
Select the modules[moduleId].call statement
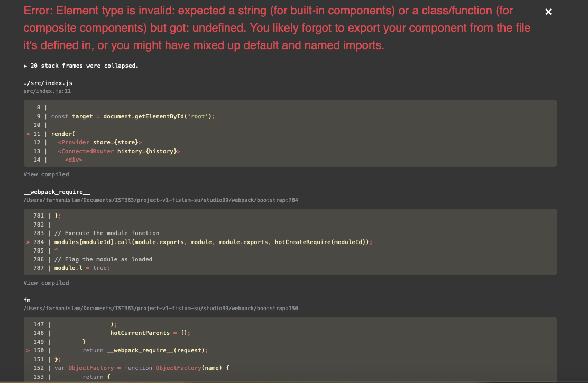click(x=212, y=241)
